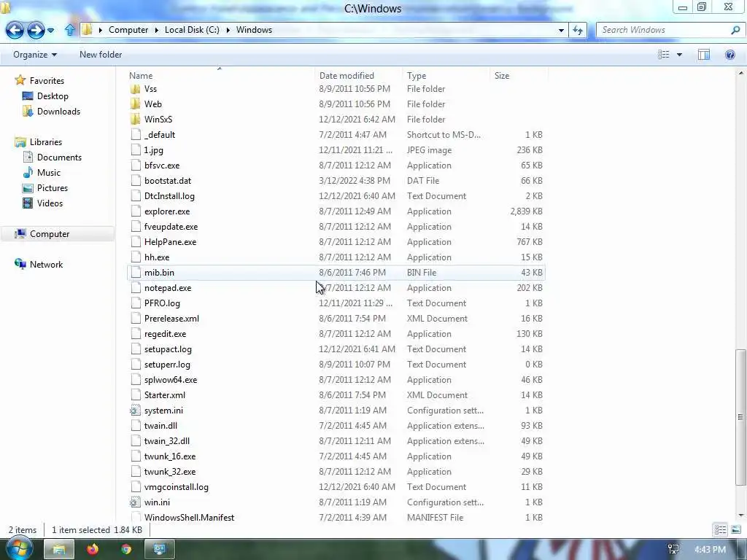747x560 pixels.
Task: Go back with the Back arrow button
Action: tap(15, 31)
